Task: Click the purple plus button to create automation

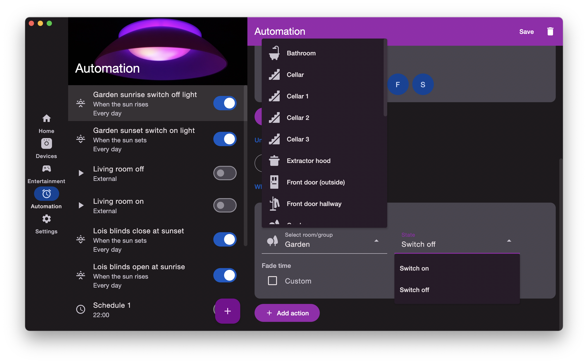Action: [227, 311]
